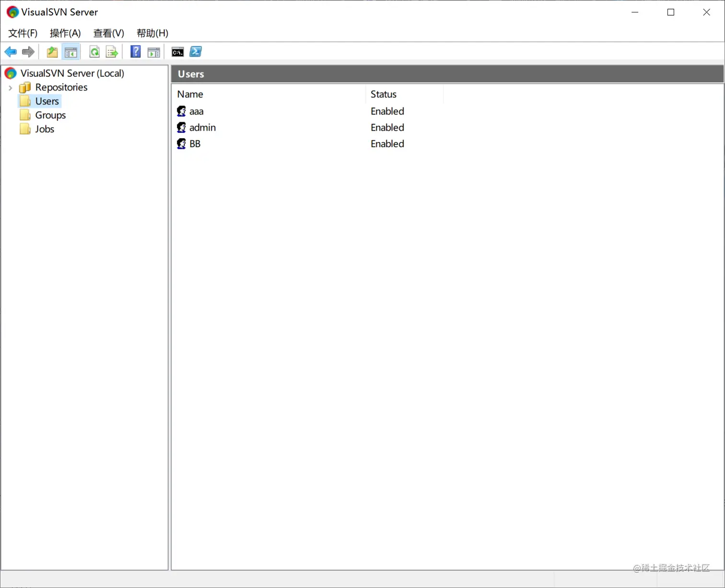725x588 pixels.
Task: Click the VisualSVN Server (Local) root icon
Action: [x=11, y=73]
